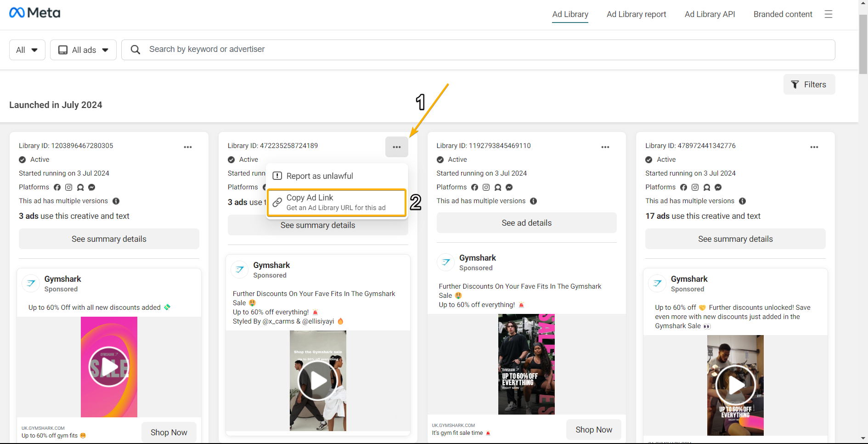Open the Branded content page

pos(783,14)
